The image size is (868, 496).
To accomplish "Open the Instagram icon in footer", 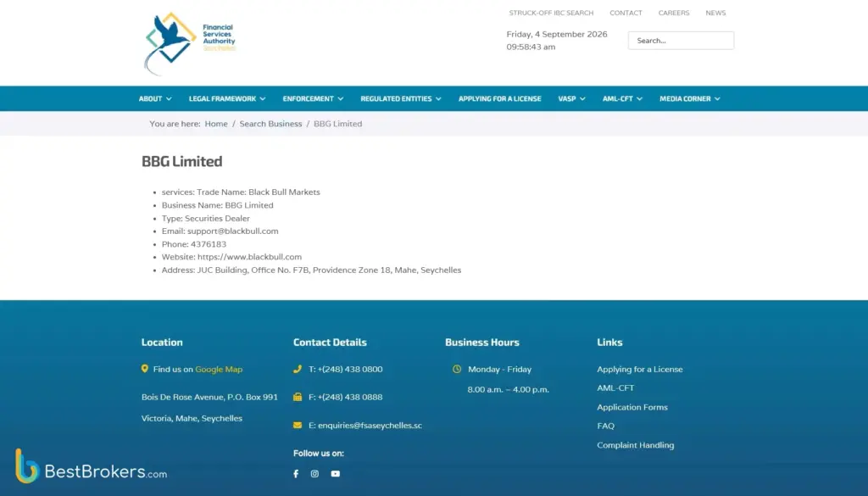I will coord(314,474).
